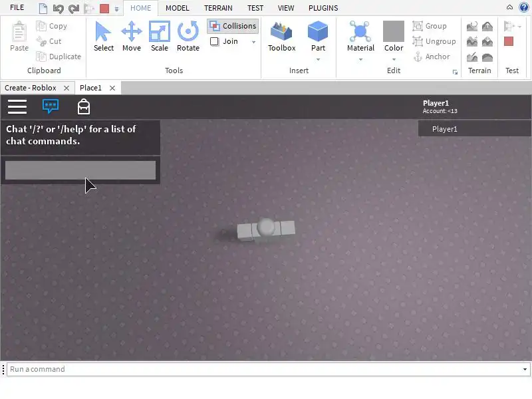Toggle the Collisions option
Screen dimensions: 532x399
233,26
